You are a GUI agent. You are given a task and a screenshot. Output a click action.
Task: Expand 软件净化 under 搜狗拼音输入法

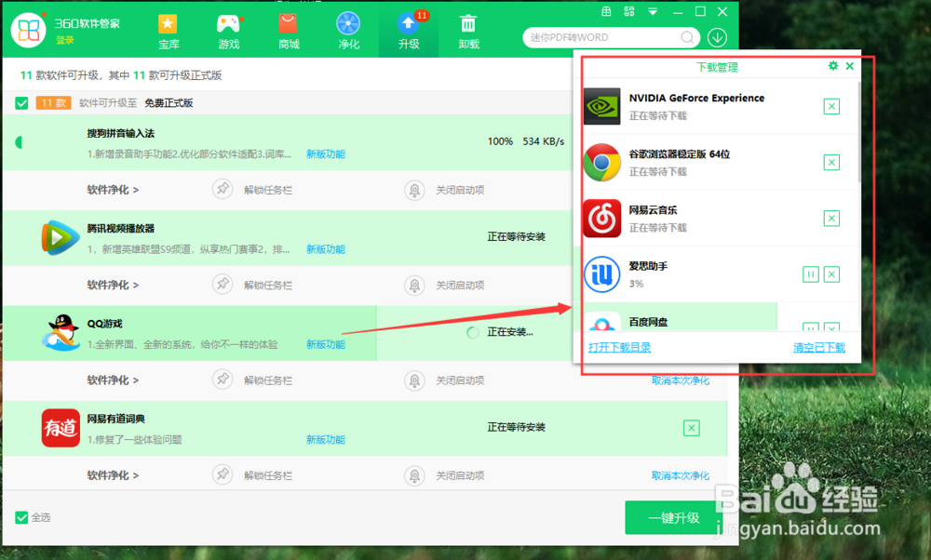(113, 190)
